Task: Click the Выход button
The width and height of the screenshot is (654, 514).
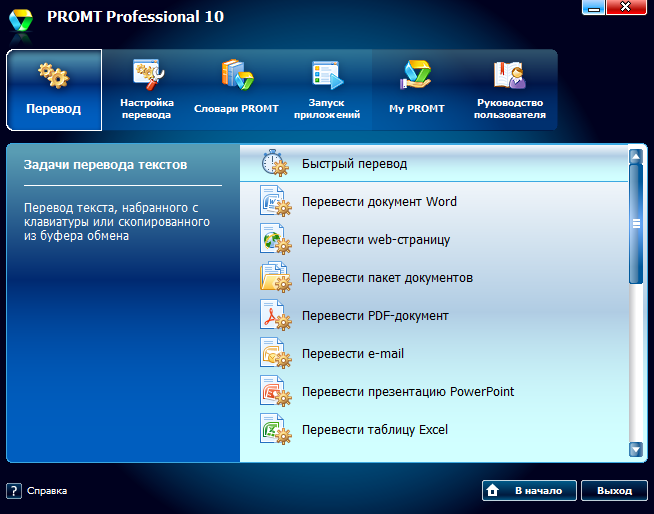Action: point(614,490)
